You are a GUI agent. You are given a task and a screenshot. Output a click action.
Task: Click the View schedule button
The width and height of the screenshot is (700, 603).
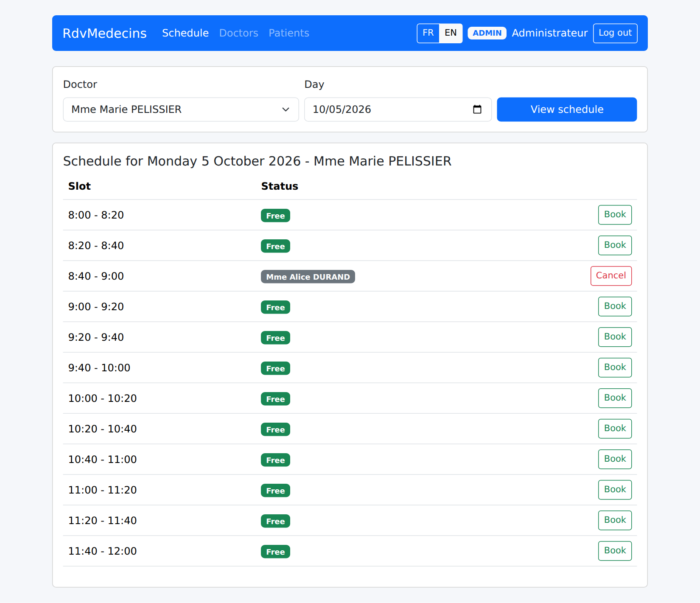pyautogui.click(x=567, y=109)
